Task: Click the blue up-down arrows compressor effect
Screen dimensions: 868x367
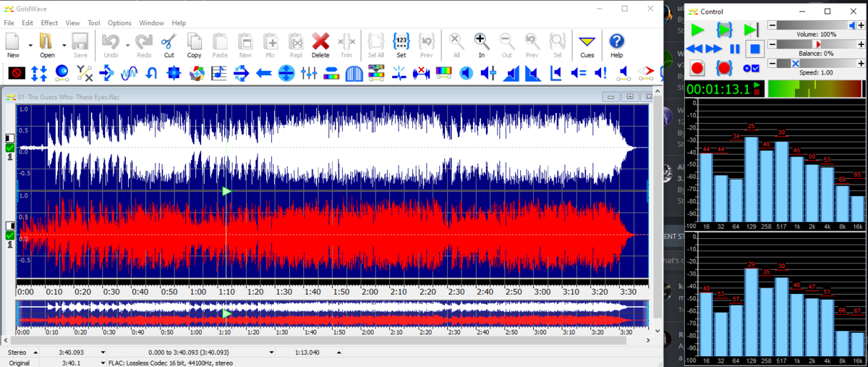Action: [39, 73]
